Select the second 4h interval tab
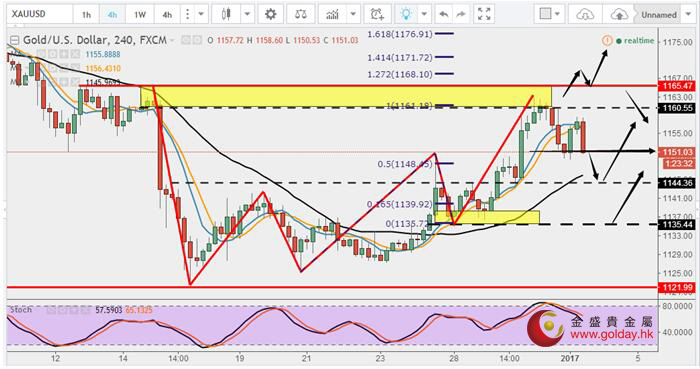 pos(167,15)
